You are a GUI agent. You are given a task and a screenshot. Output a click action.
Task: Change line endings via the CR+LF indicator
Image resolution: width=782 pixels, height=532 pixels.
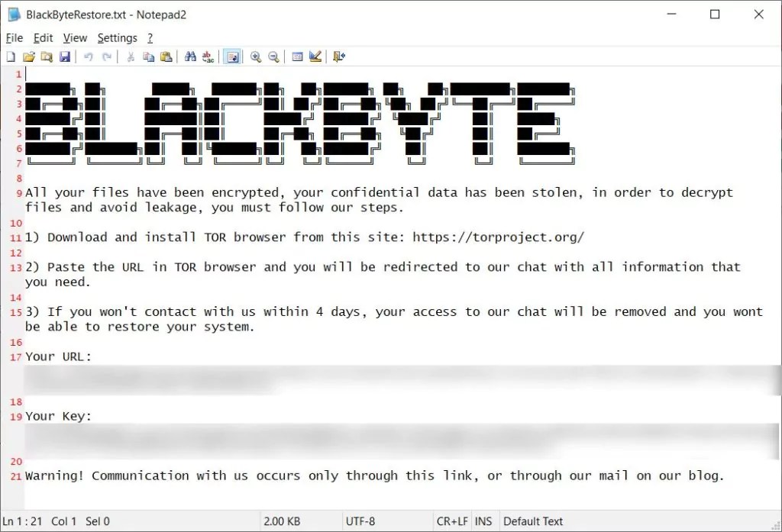point(451,521)
